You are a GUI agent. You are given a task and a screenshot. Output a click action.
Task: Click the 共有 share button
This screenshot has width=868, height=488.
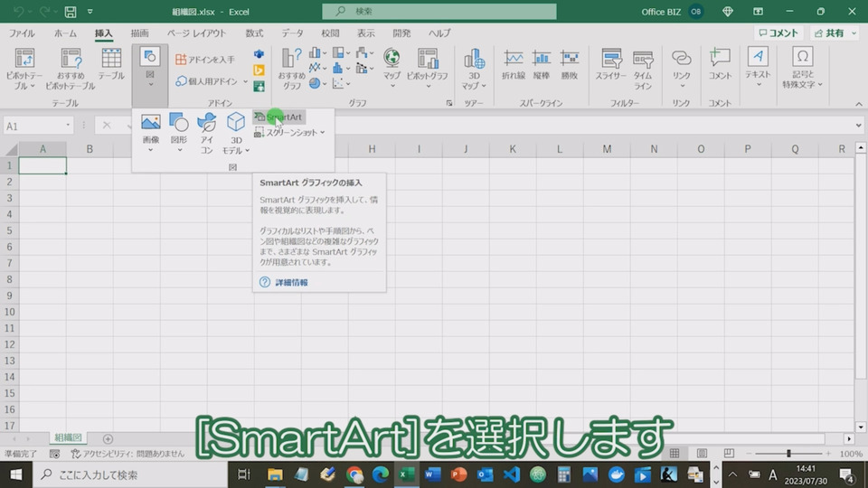[835, 33]
